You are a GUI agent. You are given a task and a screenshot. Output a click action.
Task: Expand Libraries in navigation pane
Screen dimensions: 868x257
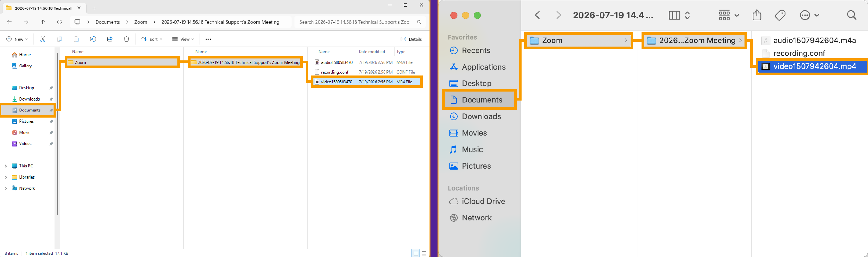coord(6,177)
